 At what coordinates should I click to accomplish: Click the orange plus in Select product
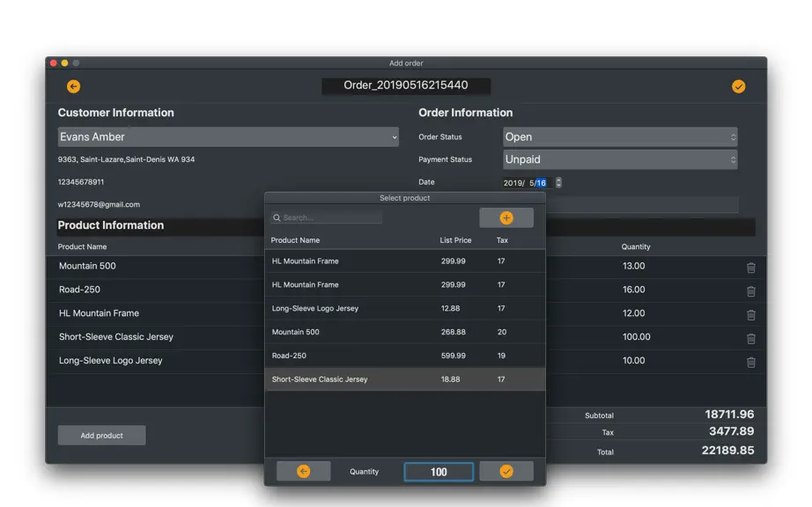[506, 217]
